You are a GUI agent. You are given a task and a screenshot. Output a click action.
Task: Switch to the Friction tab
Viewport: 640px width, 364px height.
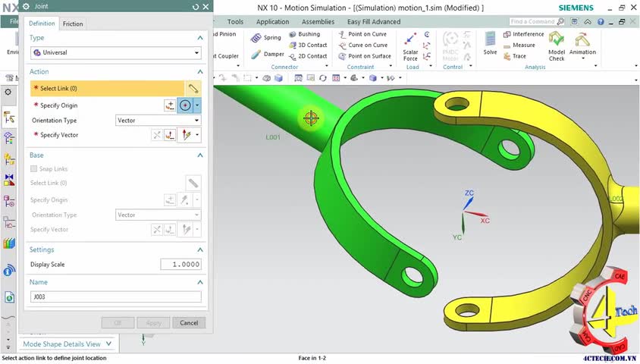73,24
